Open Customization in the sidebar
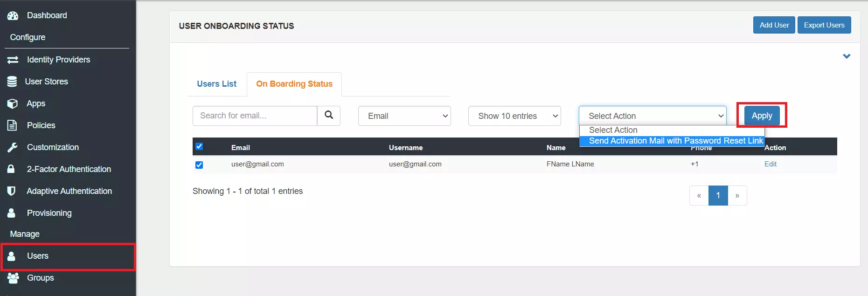 click(x=53, y=147)
